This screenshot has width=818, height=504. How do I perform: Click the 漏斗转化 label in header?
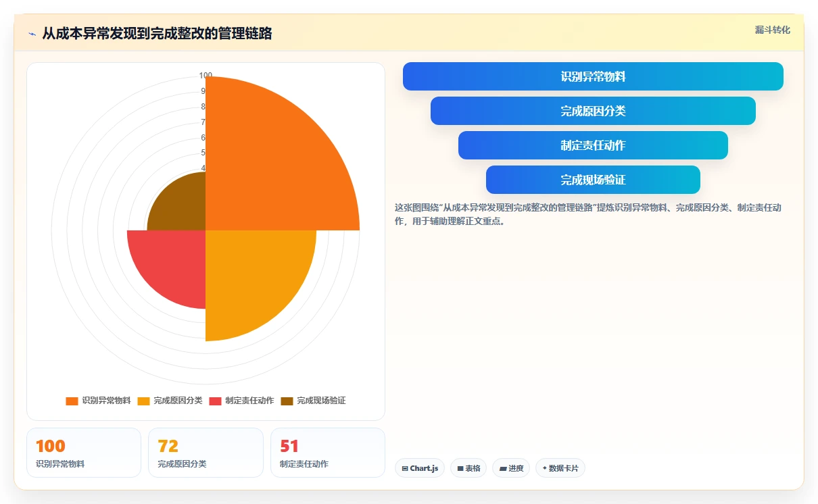click(x=772, y=30)
